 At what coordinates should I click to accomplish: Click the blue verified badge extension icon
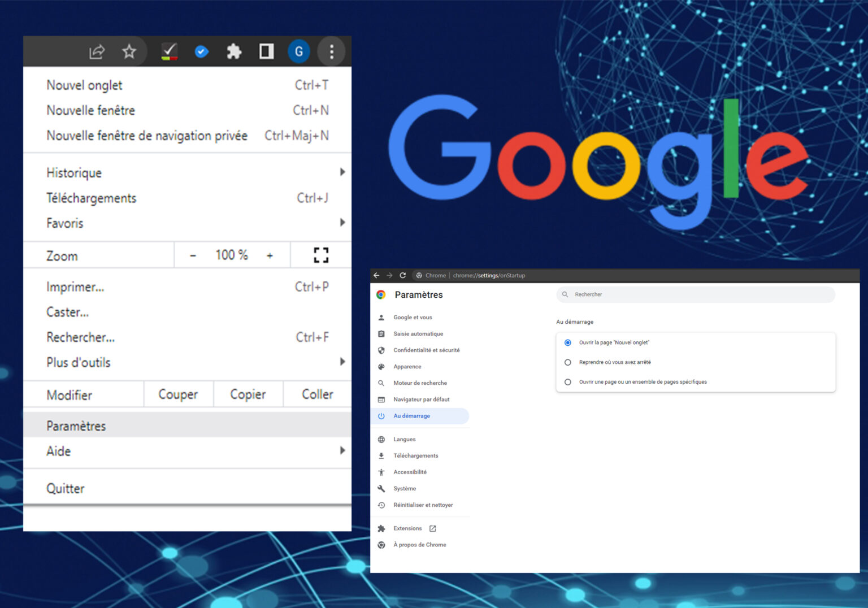[202, 52]
